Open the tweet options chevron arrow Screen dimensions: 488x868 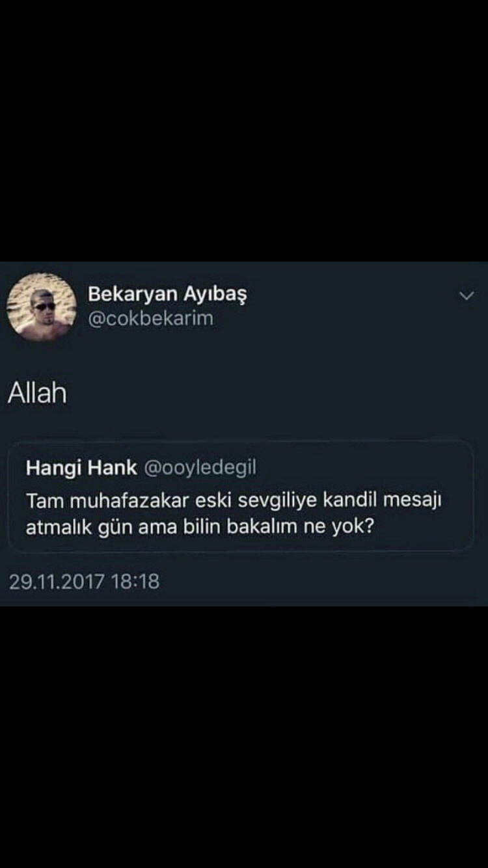click(x=467, y=296)
